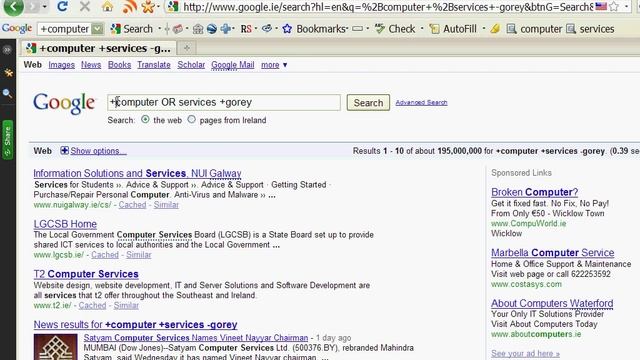Screen dimensions: 640x360
Task: Open the T2 Computer Services result
Action: point(86,274)
